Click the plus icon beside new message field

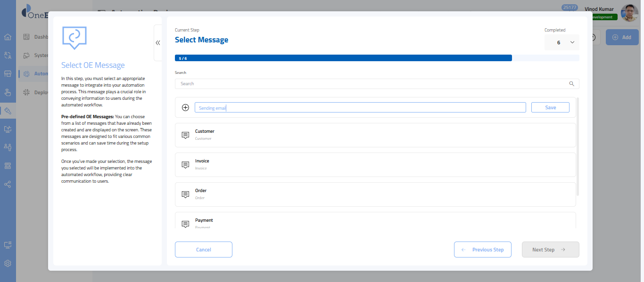(x=185, y=107)
